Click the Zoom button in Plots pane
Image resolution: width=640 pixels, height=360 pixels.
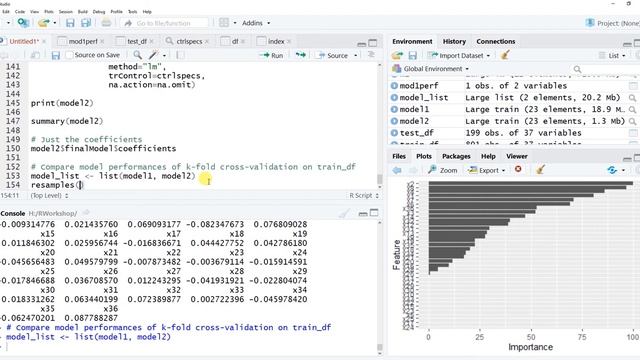click(442, 170)
